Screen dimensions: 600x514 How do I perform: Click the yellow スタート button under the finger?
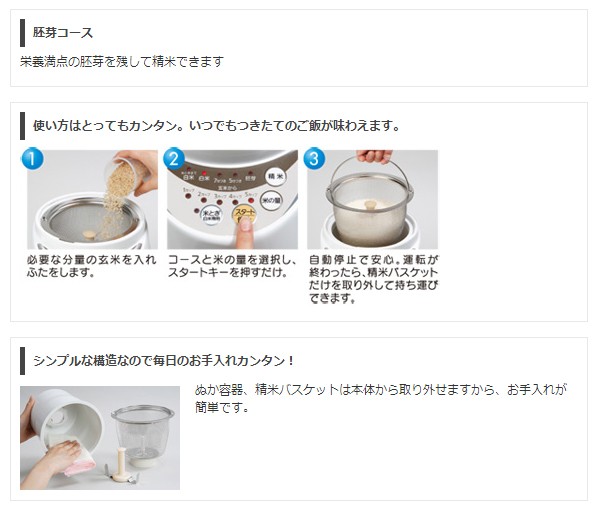pos(244,214)
